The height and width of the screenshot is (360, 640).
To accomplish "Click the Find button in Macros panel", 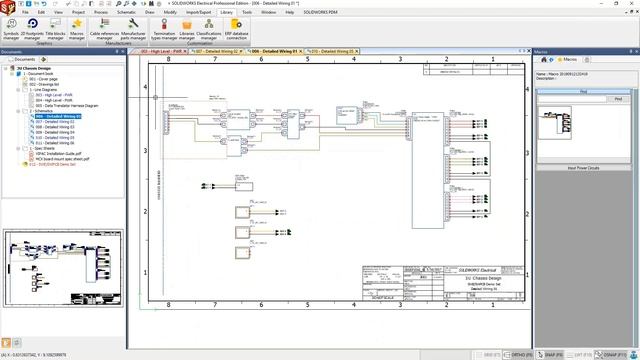I will point(618,99).
